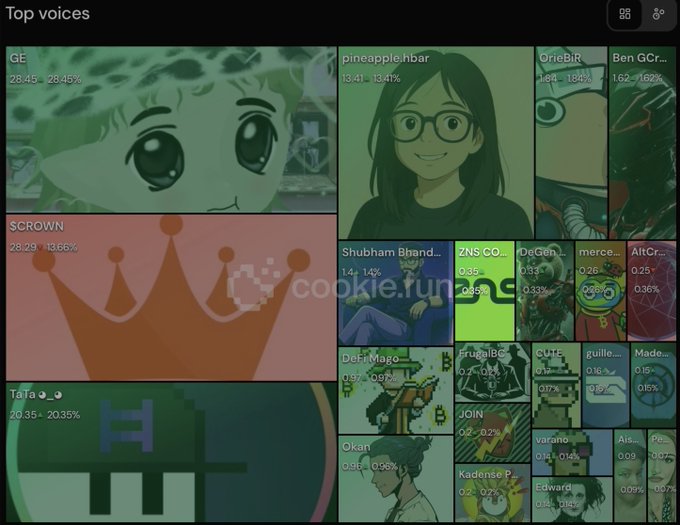Select the varano tile
Viewport: 680px width, 525px height.
click(x=572, y=452)
